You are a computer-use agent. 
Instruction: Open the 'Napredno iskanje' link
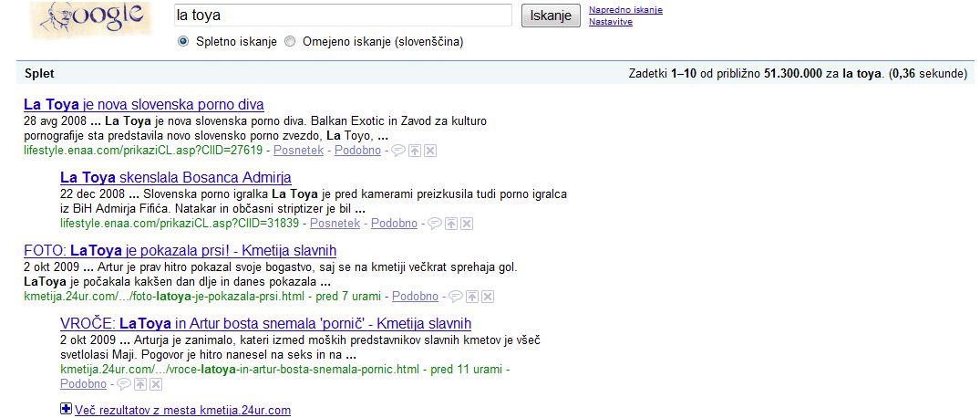(625, 10)
